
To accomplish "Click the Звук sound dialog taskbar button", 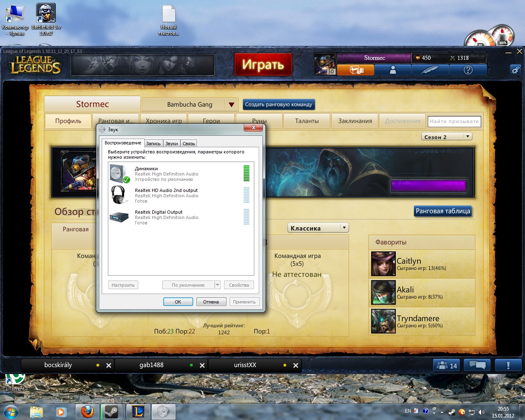I will pyautogui.click(x=164, y=411).
